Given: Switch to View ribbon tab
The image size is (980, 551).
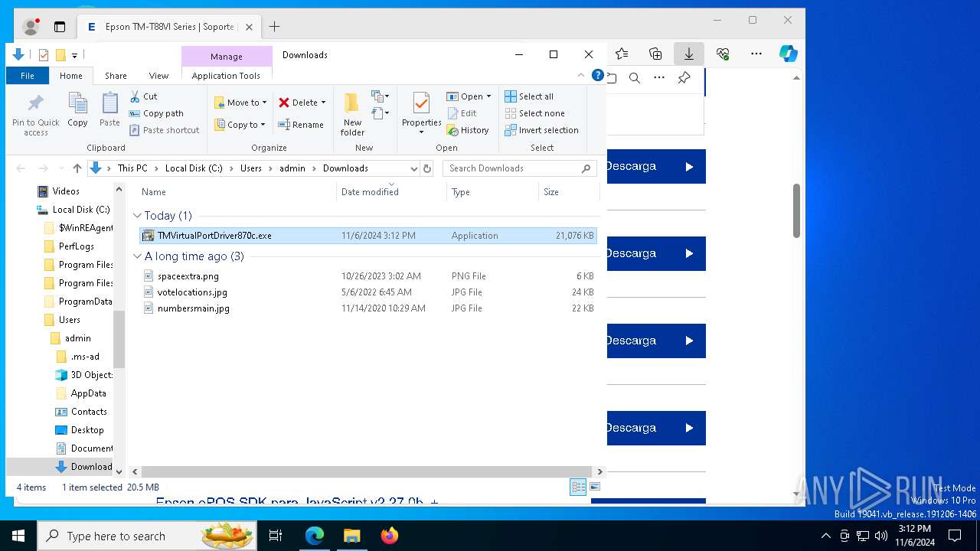Looking at the screenshot, I should (158, 76).
